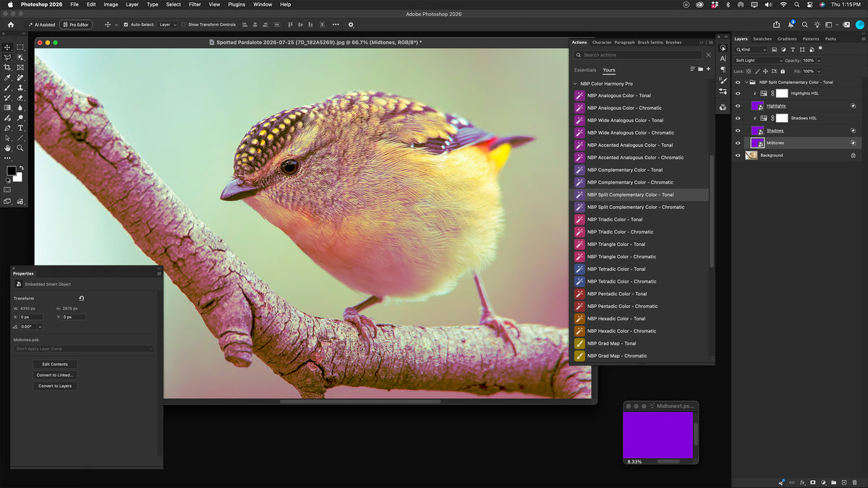Switch to the Character tab
Screen dimensions: 868x488
point(602,43)
